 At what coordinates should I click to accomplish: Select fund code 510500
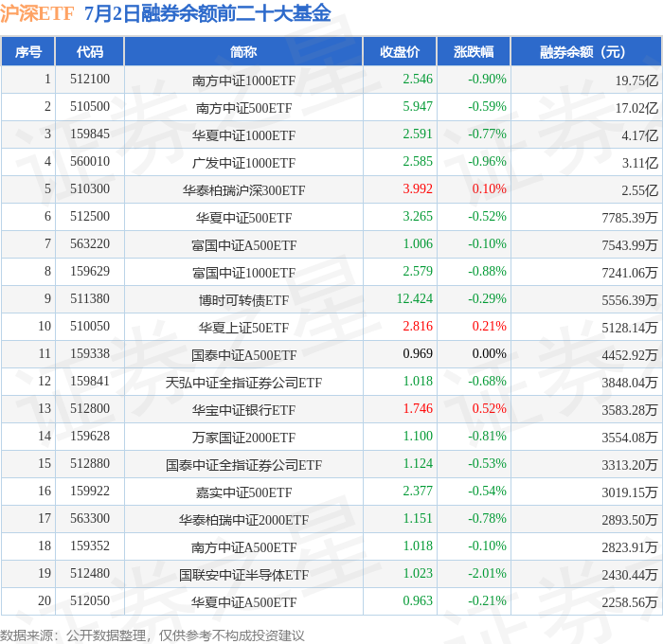90,107
